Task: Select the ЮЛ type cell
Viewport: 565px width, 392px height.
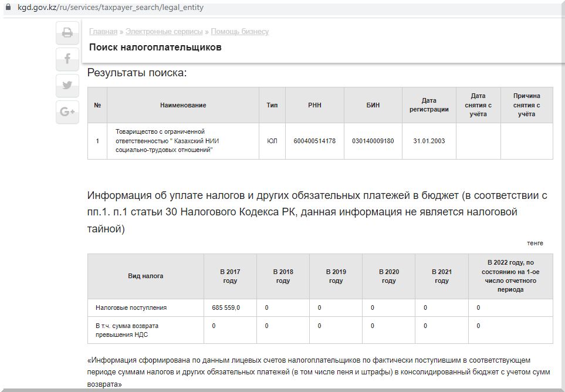Action: 272,141
